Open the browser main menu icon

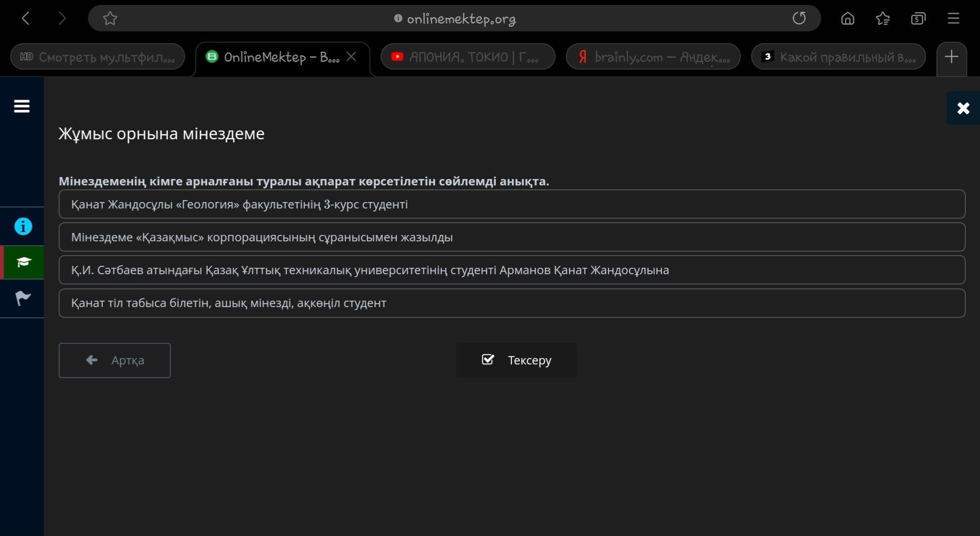click(x=953, y=19)
